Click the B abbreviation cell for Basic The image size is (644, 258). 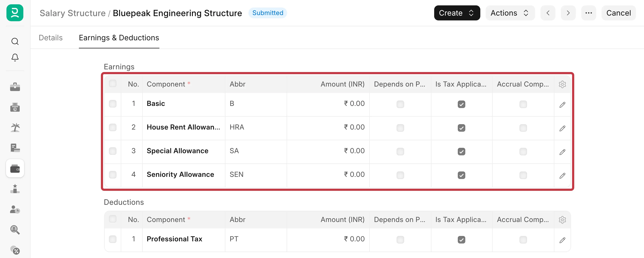point(256,104)
